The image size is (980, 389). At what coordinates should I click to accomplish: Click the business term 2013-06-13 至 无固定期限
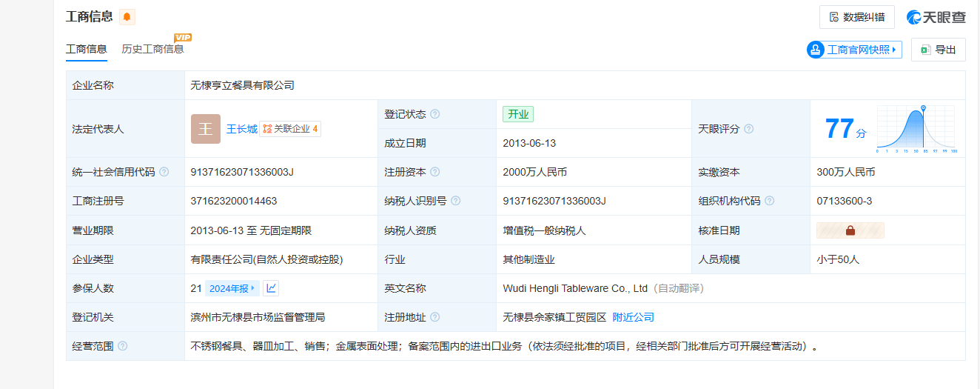pyautogui.click(x=251, y=230)
